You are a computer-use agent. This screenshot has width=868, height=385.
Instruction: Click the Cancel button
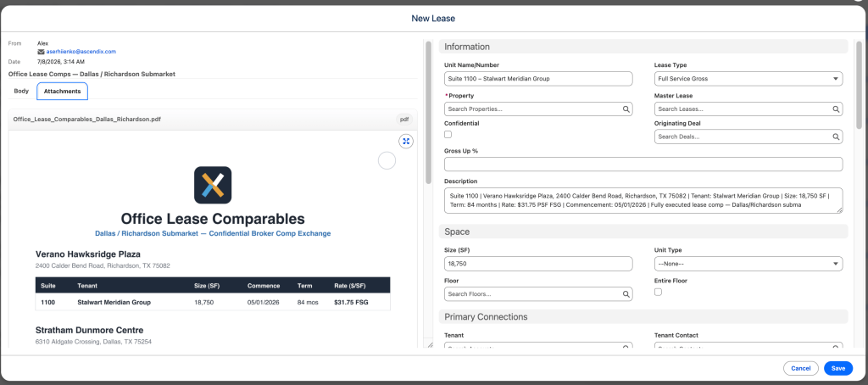(x=800, y=368)
